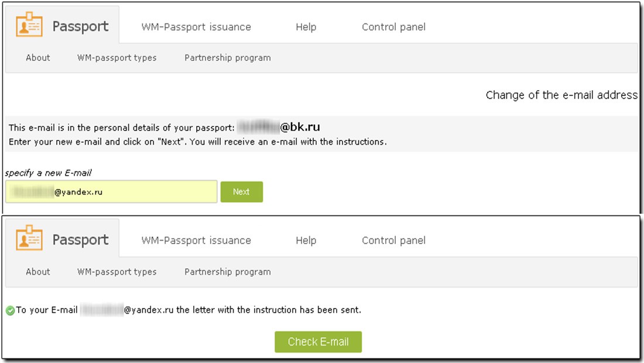Open WM-Passport issuance above the e-mail form
This screenshot has height=363, width=644.
point(196,27)
